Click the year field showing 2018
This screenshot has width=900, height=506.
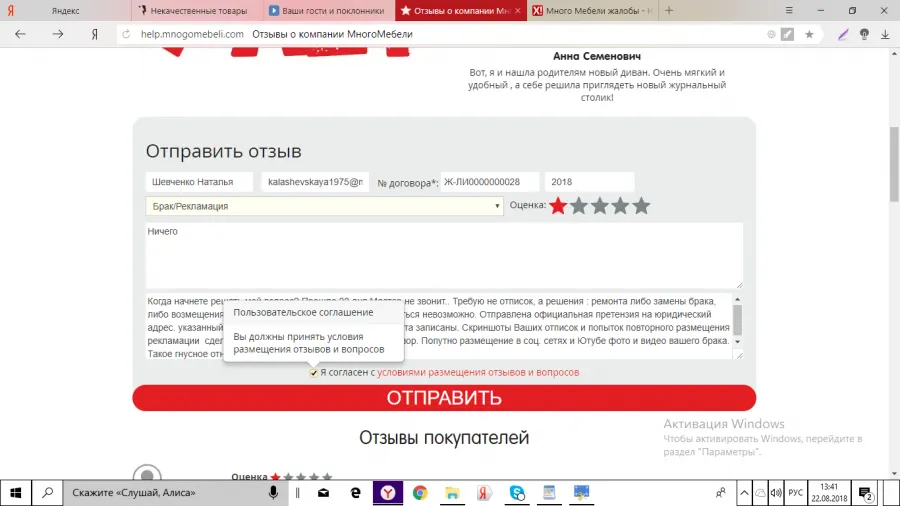coord(589,182)
